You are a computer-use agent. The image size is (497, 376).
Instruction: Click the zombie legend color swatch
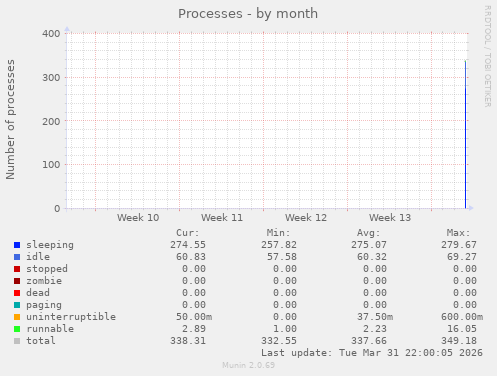coord(17,281)
